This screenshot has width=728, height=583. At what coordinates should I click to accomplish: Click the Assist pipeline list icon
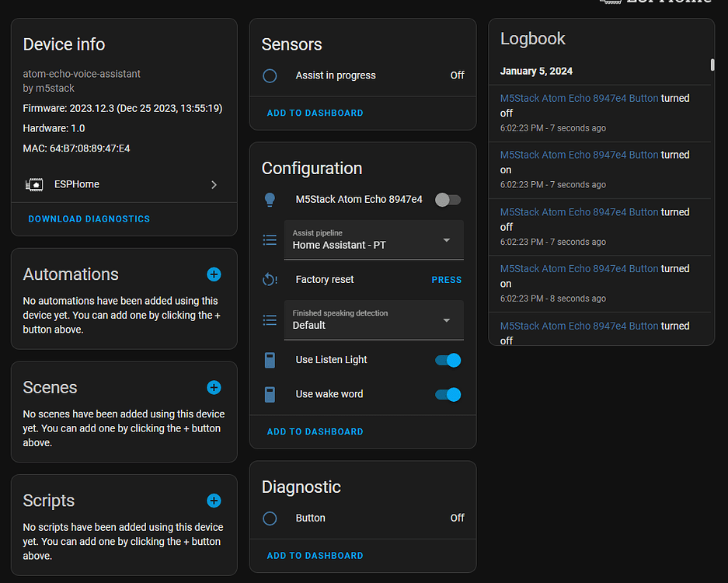(270, 239)
